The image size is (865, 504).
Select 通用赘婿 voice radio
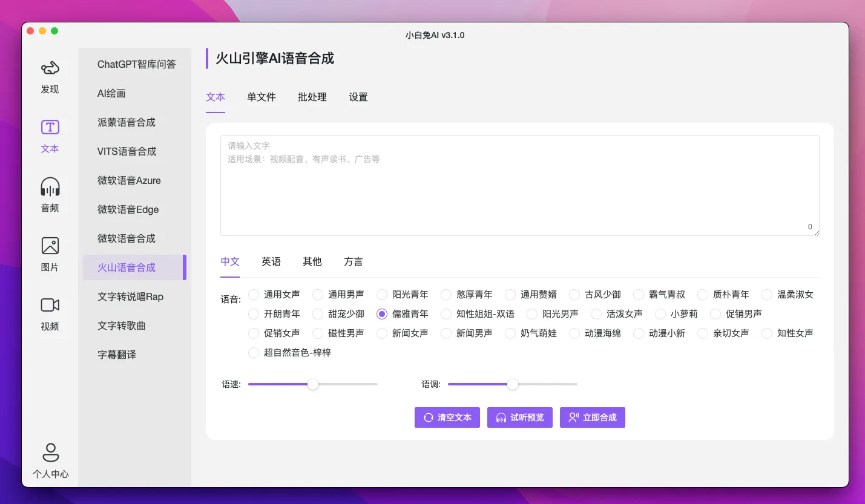510,295
